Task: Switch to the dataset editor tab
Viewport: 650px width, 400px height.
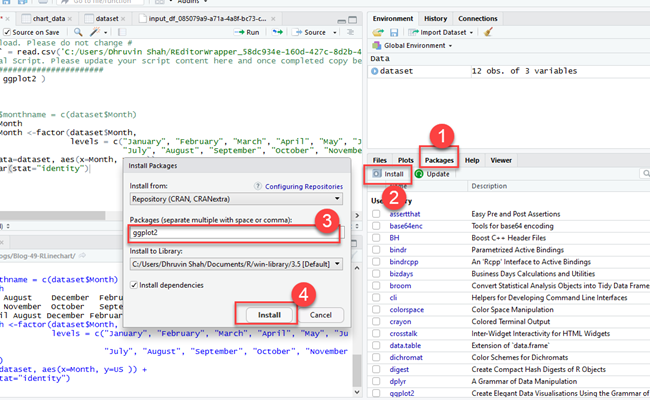Action: click(107, 19)
